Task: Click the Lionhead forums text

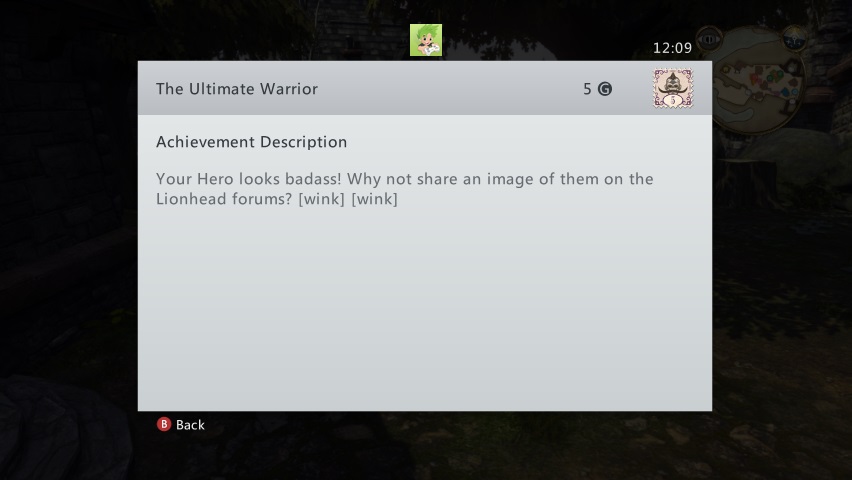Action: click(x=224, y=199)
